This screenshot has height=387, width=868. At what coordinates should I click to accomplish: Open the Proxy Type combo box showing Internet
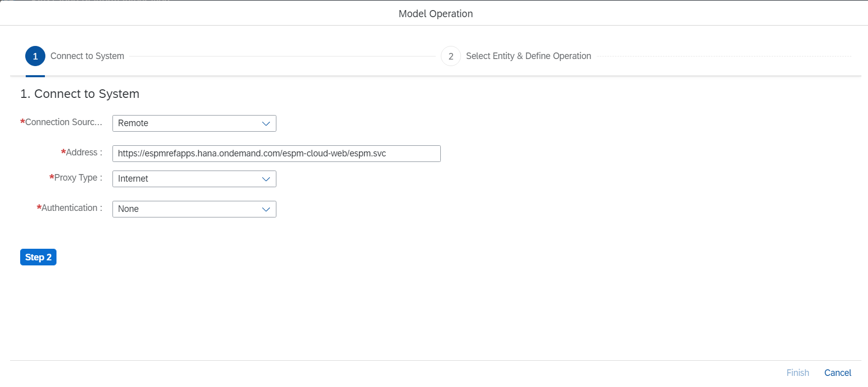(x=187, y=179)
